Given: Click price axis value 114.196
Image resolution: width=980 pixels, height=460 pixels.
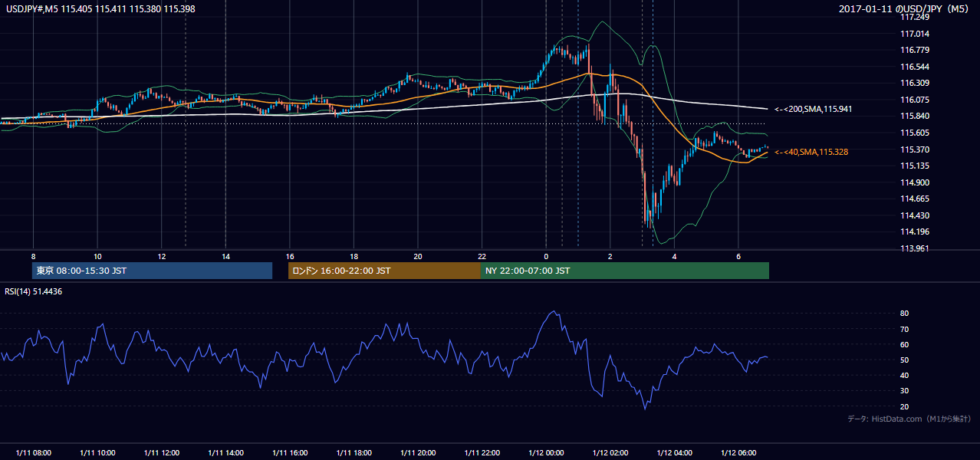Looking at the screenshot, I should [915, 232].
